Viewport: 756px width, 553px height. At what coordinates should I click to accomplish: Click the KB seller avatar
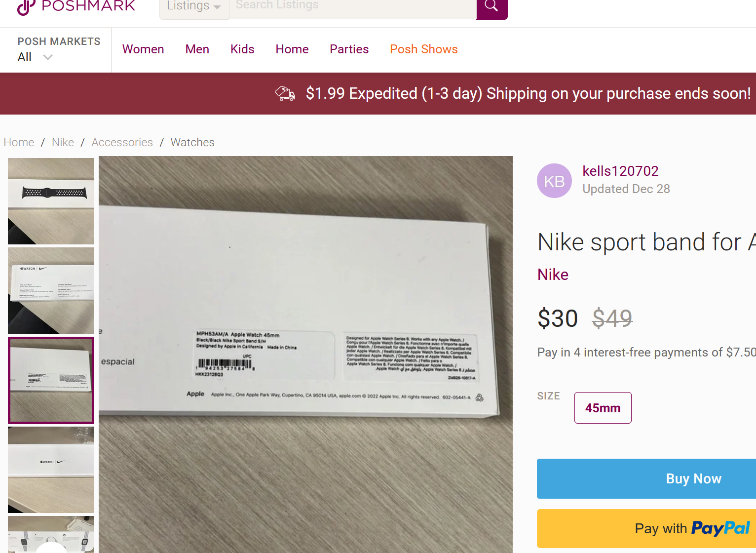(x=554, y=181)
